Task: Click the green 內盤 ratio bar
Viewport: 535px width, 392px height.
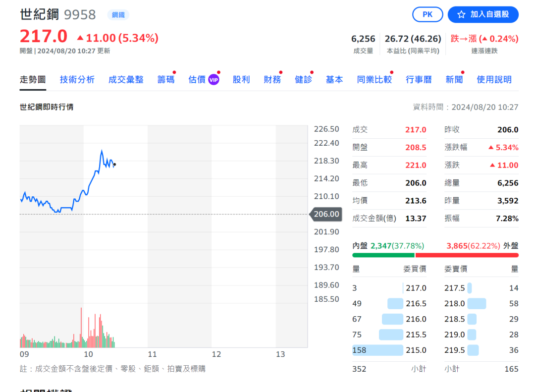Action: (x=383, y=255)
